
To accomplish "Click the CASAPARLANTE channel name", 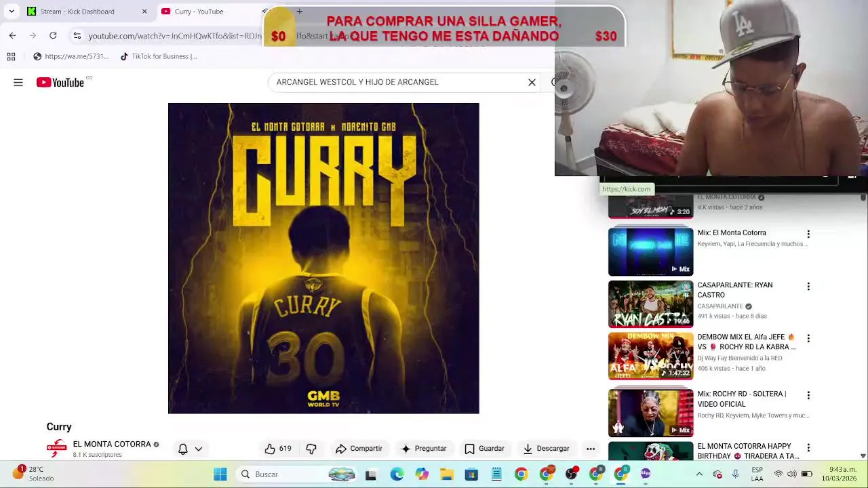I will pos(720,306).
